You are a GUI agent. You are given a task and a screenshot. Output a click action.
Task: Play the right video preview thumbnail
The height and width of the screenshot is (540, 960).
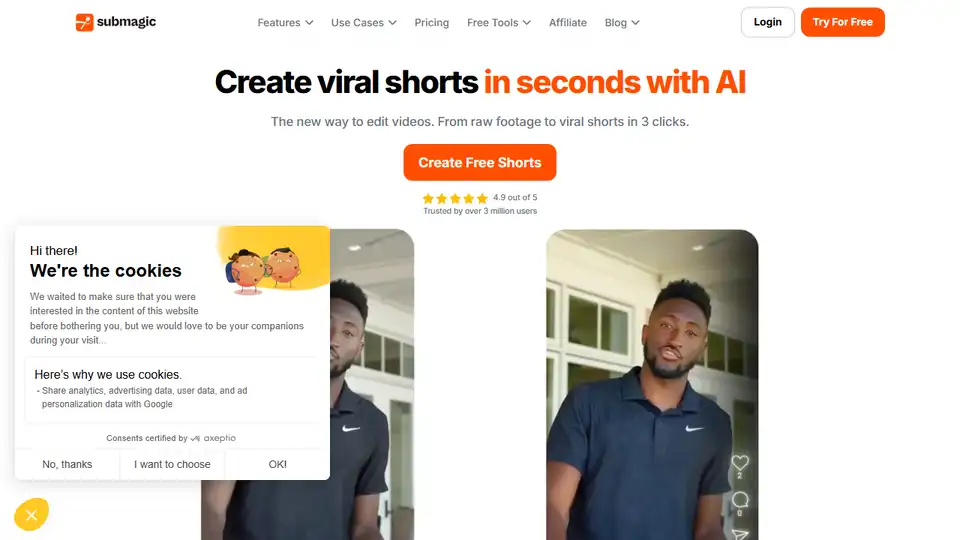tap(652, 384)
